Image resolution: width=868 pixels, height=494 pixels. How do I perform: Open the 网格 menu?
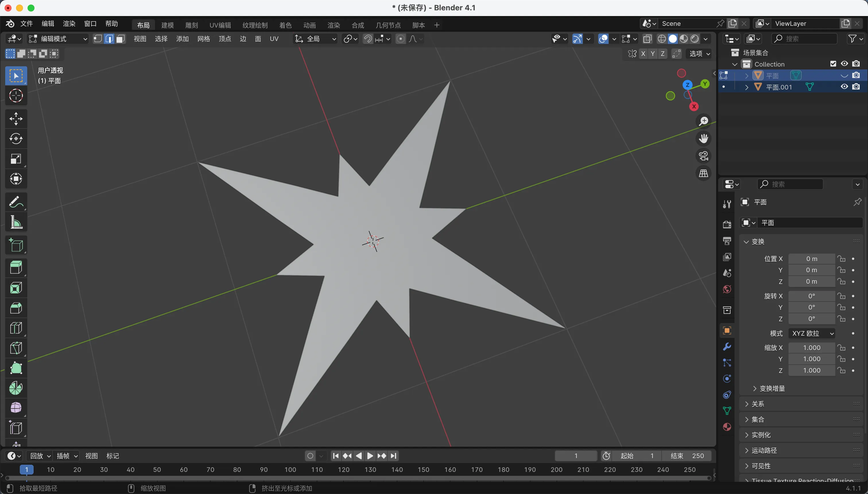coord(203,39)
